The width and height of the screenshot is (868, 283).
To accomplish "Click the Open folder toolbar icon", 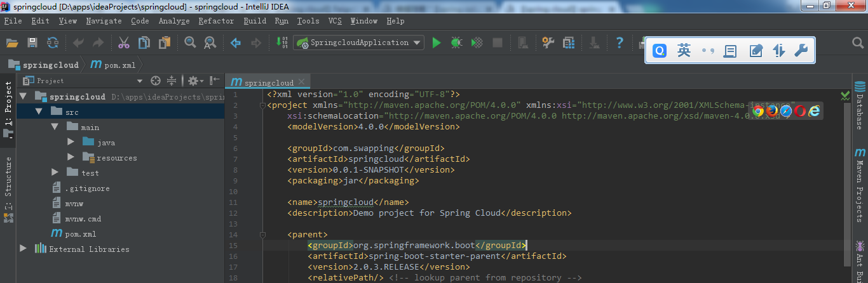I will [x=12, y=43].
